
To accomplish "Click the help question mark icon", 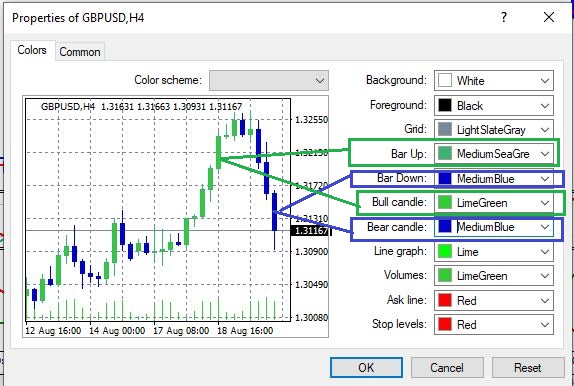I will (x=504, y=17).
